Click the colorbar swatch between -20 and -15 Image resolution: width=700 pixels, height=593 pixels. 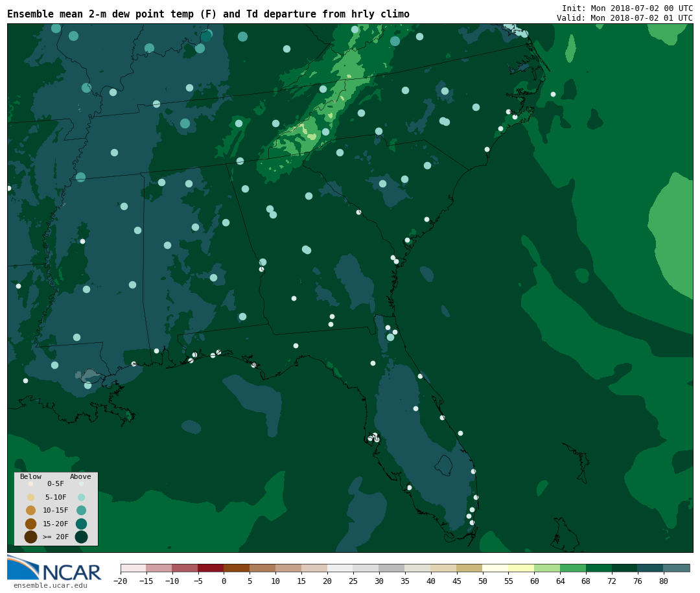coord(134,568)
